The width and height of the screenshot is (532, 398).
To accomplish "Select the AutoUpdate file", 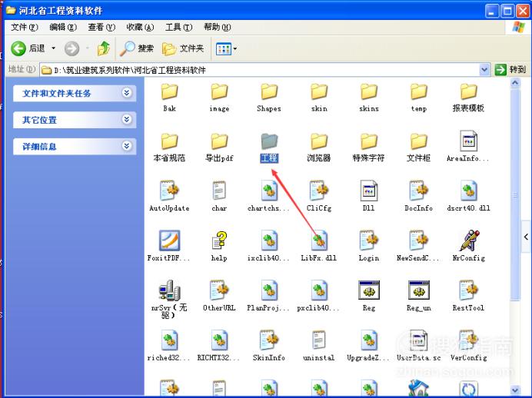I will (x=169, y=197).
